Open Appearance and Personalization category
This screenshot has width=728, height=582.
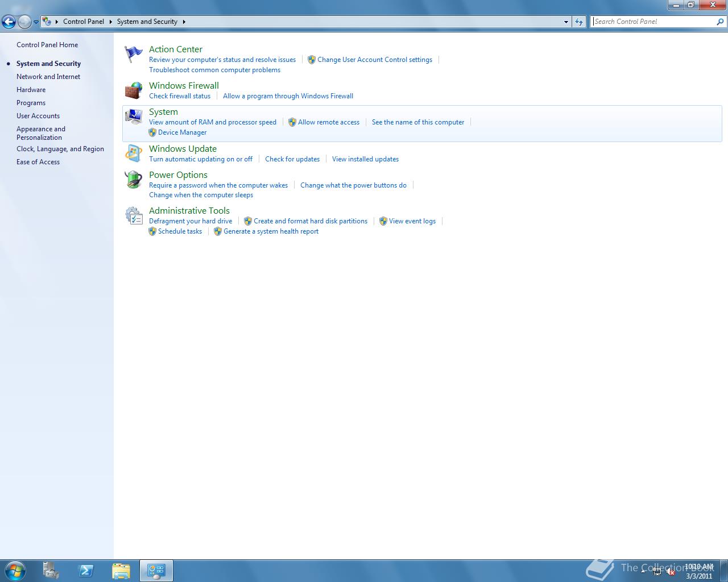[41, 133]
